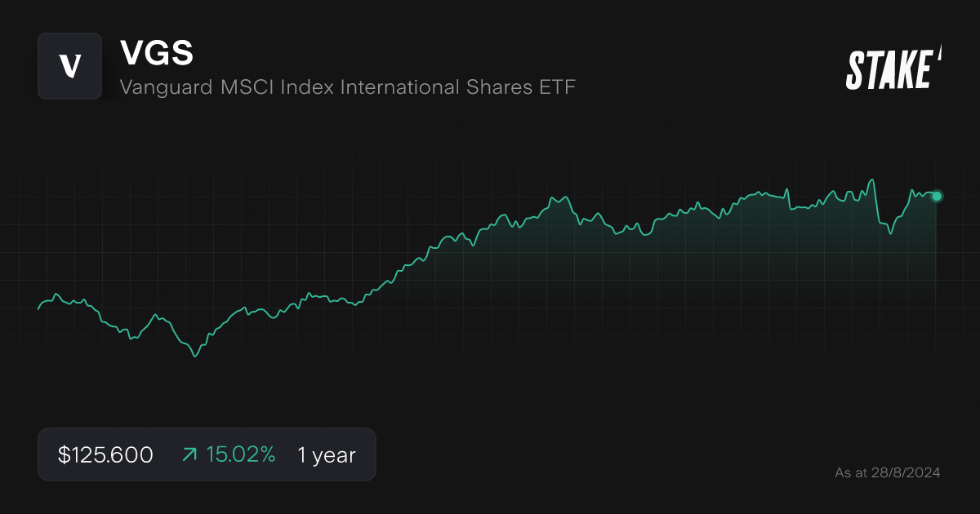Click the VGS heading text
Image resolution: width=980 pixels, height=514 pixels.
(156, 53)
